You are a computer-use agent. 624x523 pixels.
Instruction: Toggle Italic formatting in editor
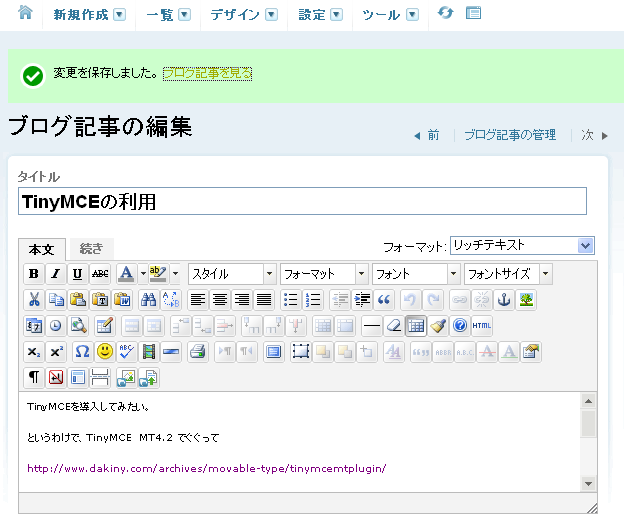point(56,274)
